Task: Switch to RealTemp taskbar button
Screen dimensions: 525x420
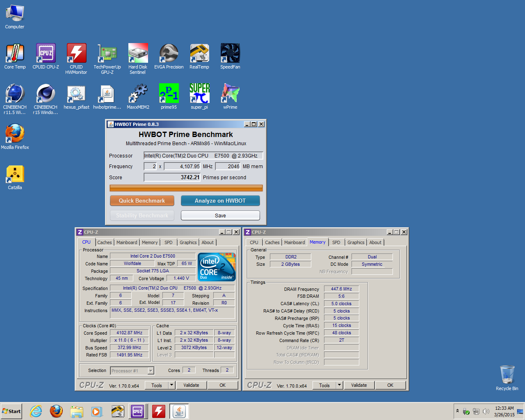Action: coord(118,411)
